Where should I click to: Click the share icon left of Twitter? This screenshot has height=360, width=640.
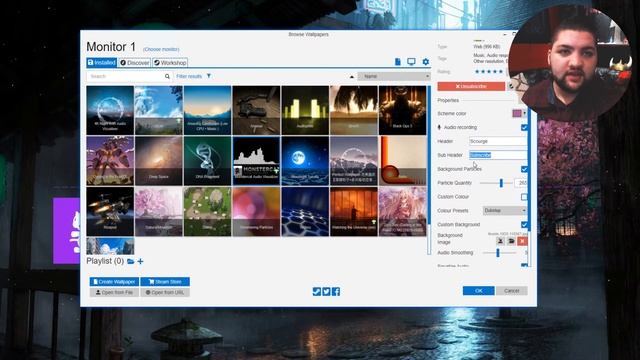click(316, 291)
